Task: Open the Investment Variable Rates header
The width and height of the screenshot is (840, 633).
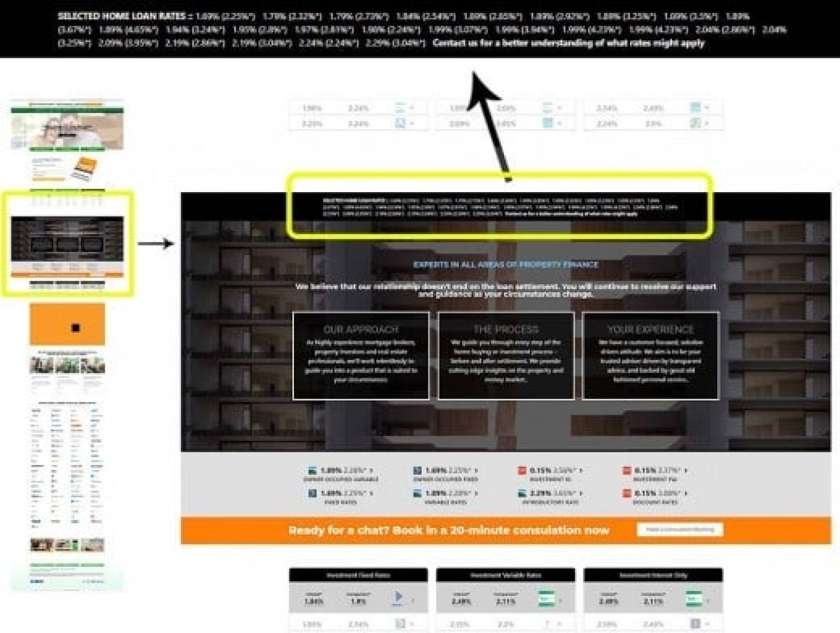Action: click(x=506, y=575)
